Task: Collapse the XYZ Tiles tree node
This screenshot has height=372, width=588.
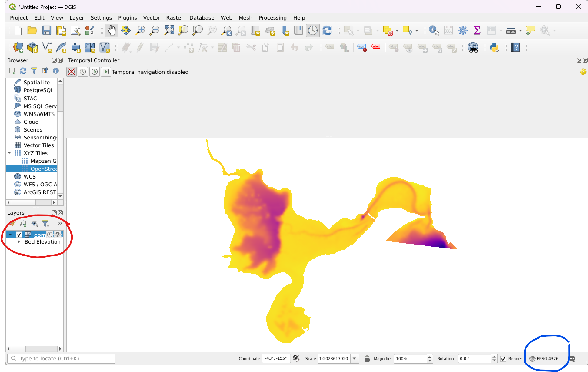Action: point(9,153)
